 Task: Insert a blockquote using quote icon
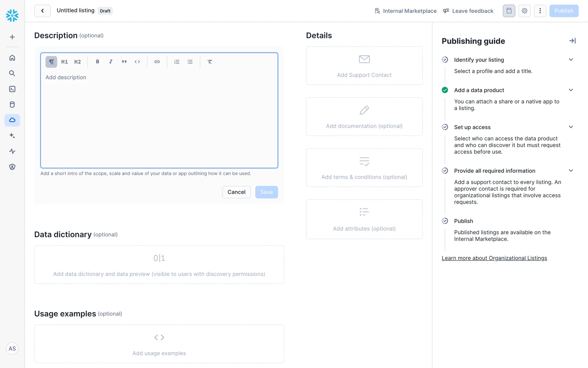(x=124, y=62)
